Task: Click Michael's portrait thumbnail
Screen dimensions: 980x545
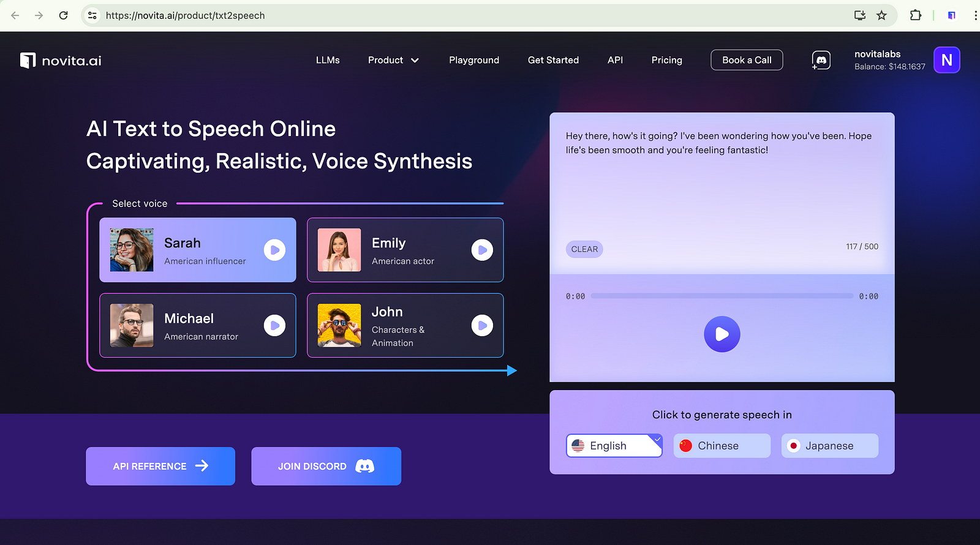Action: 132,325
